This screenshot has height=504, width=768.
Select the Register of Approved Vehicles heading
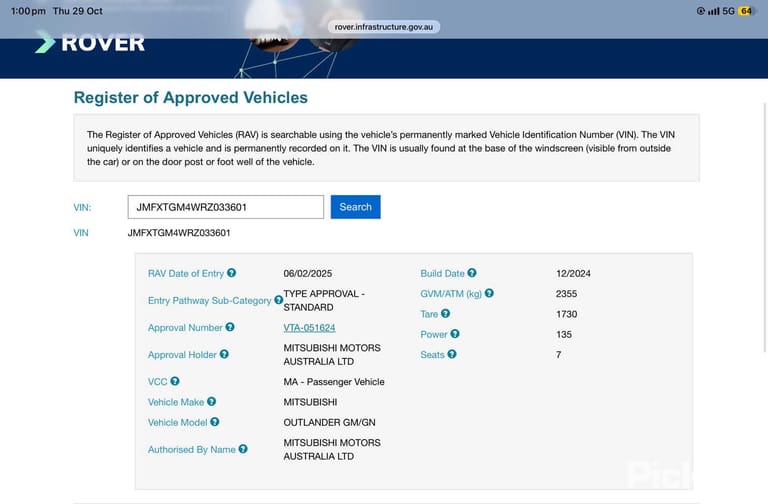191,97
